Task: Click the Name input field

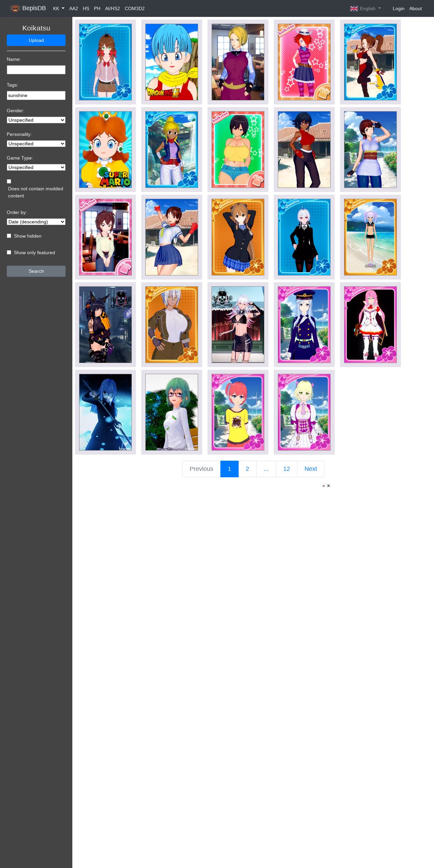Action: pyautogui.click(x=36, y=70)
